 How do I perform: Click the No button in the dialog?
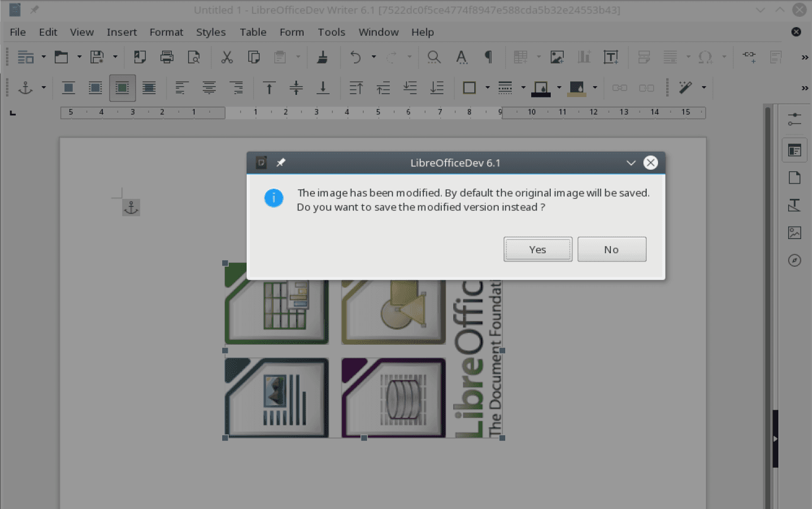tap(611, 249)
